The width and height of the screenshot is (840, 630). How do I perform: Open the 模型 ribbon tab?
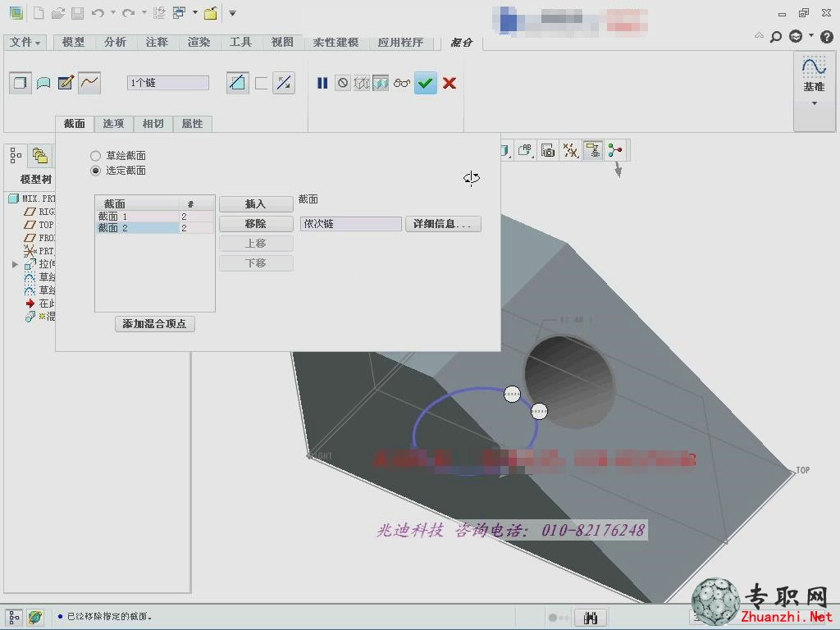click(73, 42)
